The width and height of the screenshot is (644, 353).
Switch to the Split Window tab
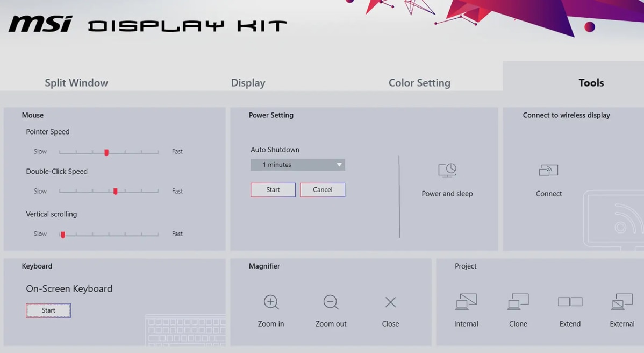pyautogui.click(x=76, y=82)
